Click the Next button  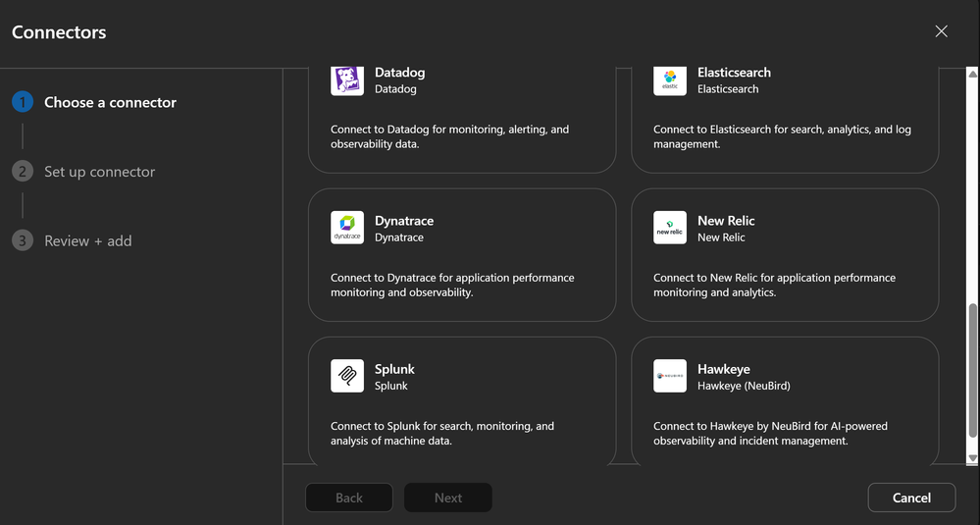tap(448, 498)
